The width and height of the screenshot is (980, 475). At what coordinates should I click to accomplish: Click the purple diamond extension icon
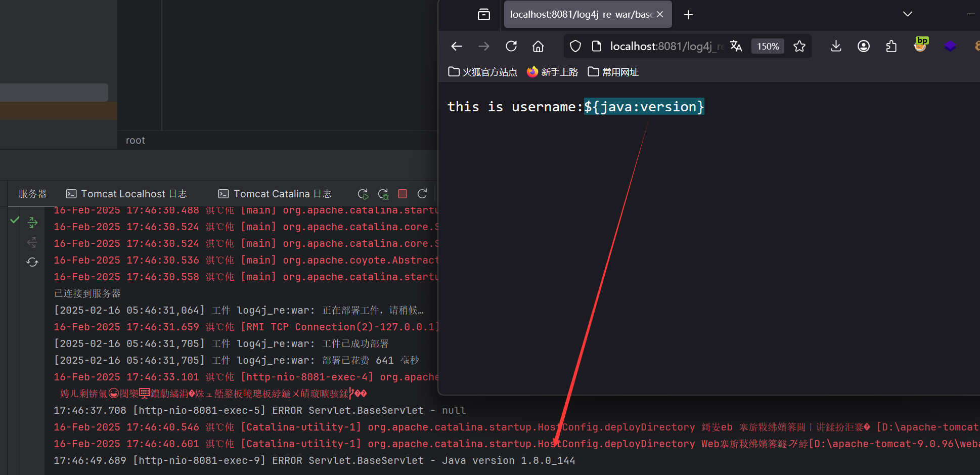pos(950,46)
